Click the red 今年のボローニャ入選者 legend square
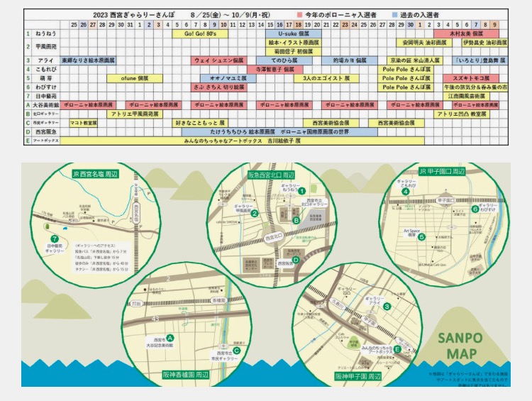 (x=299, y=15)
